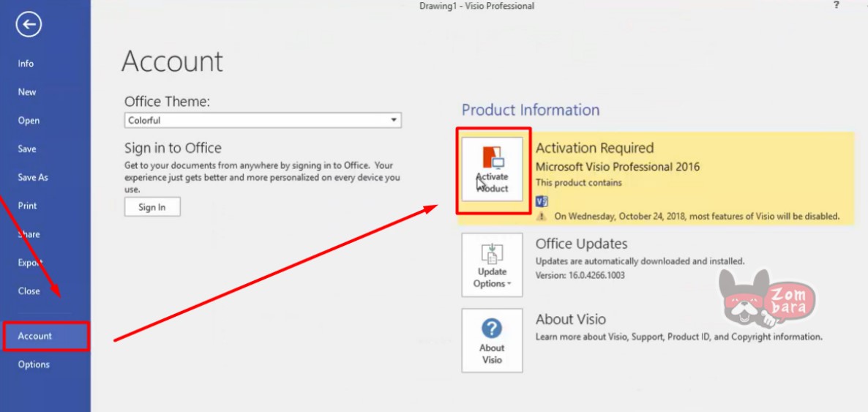868x412 pixels.
Task: Click the Office Theme: label
Action: coord(167,102)
